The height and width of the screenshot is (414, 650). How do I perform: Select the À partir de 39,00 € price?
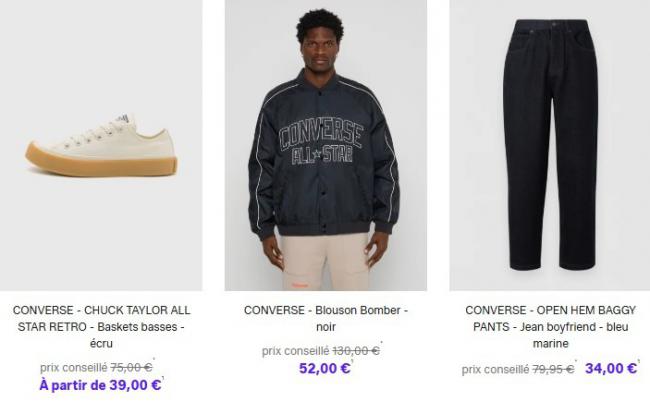(x=100, y=385)
